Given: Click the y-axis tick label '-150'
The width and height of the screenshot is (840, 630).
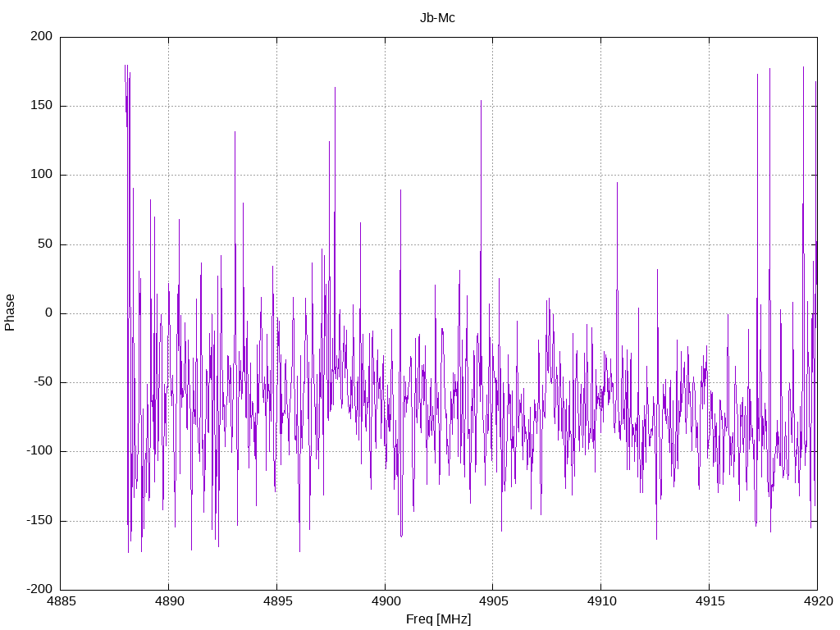Looking at the screenshot, I should point(39,521).
